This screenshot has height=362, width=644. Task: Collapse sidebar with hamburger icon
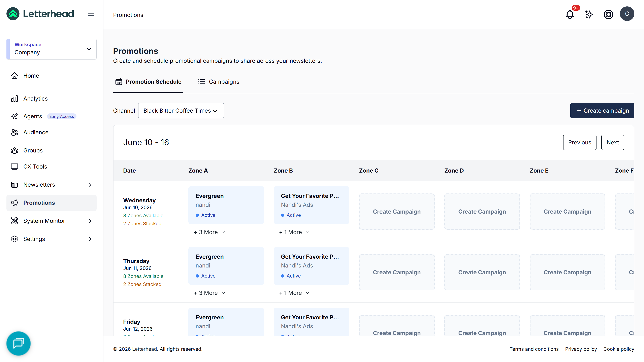coord(91,14)
